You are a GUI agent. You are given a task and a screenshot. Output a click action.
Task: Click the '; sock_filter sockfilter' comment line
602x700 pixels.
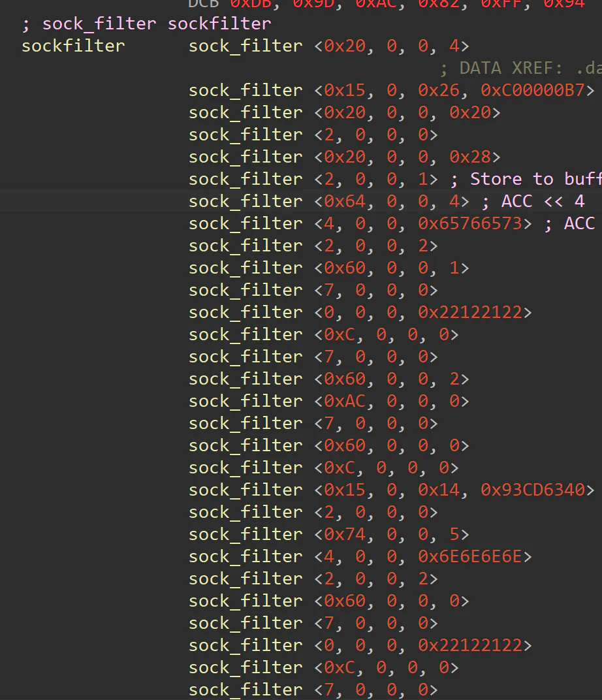(x=146, y=24)
